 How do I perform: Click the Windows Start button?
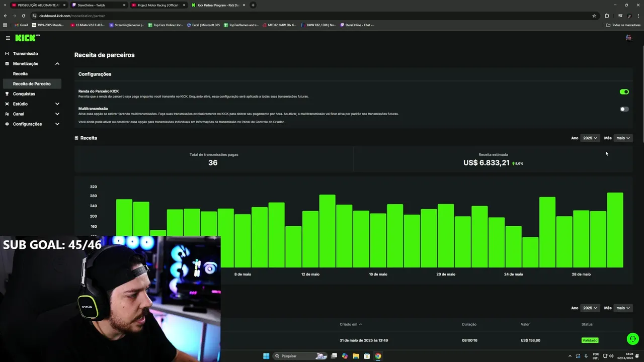266,356
